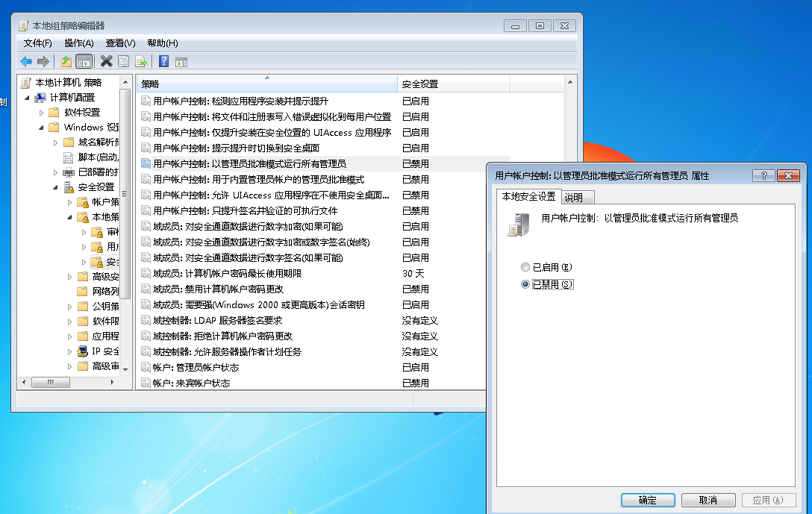Image resolution: width=812 pixels, height=514 pixels.
Task: Click the 计算机配置 computer icon in tree
Action: pos(40,97)
